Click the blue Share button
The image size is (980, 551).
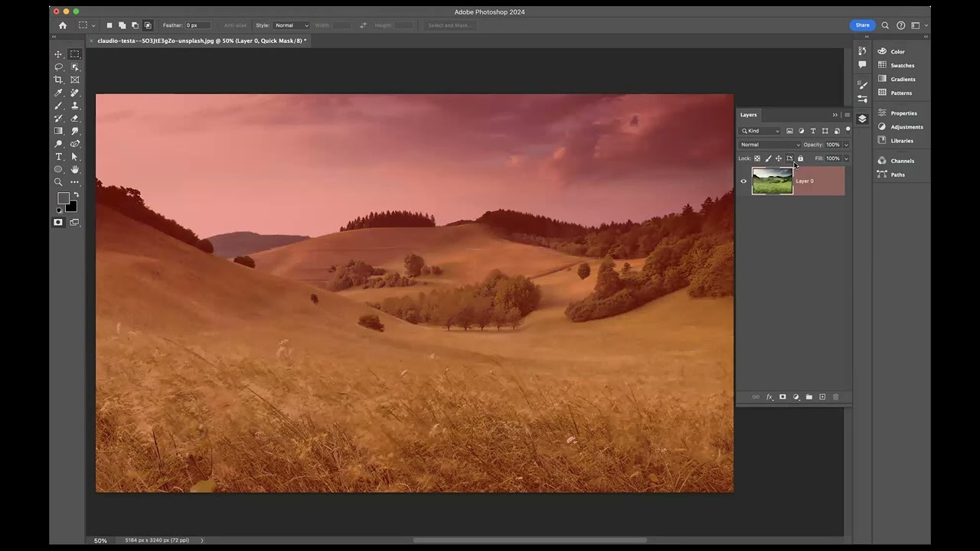point(862,25)
